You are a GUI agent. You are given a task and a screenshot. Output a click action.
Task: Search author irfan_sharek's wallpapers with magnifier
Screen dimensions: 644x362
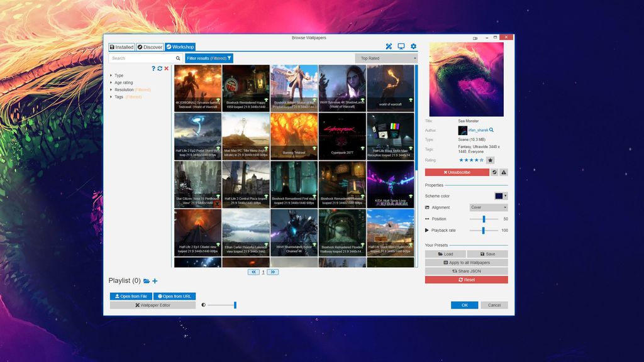[x=491, y=130]
